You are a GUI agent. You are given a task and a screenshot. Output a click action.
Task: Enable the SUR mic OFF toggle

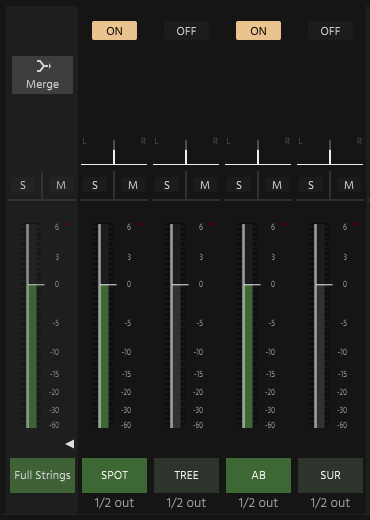(330, 31)
